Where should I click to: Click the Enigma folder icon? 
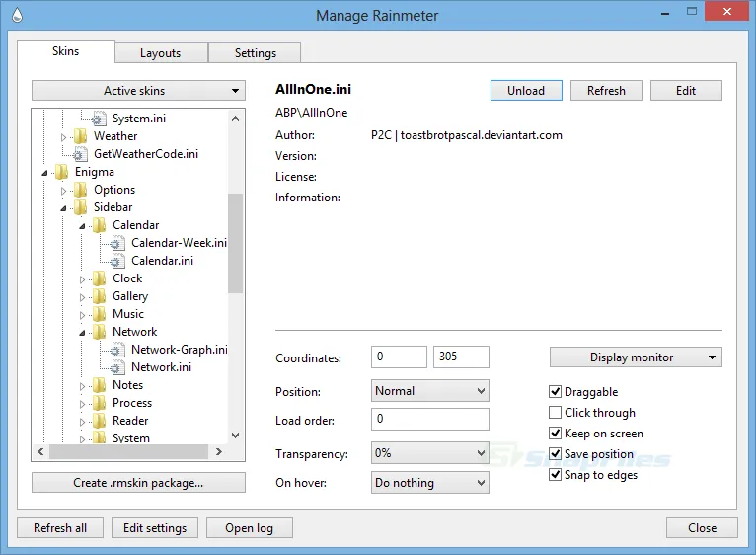61,172
